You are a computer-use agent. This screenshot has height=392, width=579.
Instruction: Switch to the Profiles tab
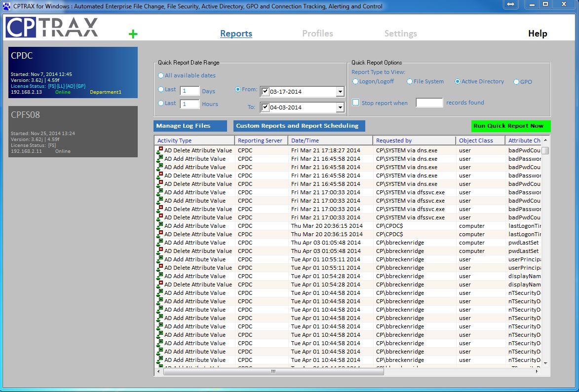tap(317, 34)
